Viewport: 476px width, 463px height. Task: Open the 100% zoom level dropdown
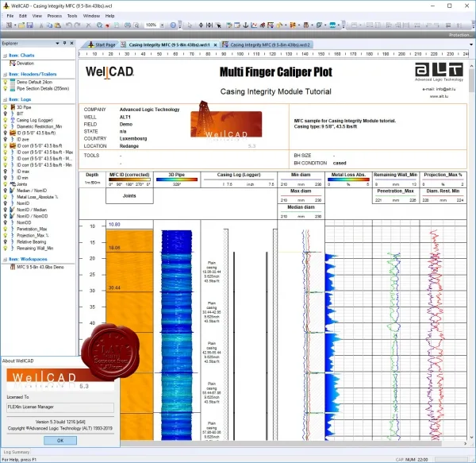163,25
